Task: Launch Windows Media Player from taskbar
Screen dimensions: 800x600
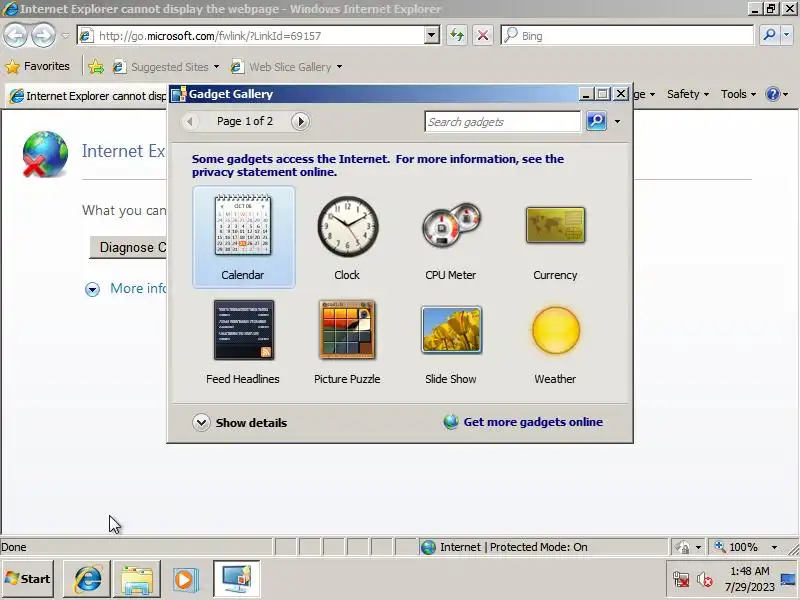Action: [x=185, y=579]
